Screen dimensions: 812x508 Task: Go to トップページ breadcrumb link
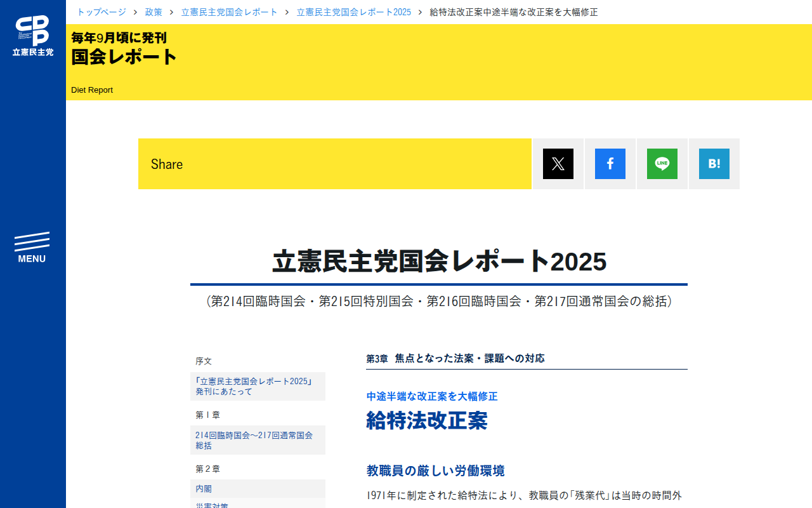tap(101, 12)
